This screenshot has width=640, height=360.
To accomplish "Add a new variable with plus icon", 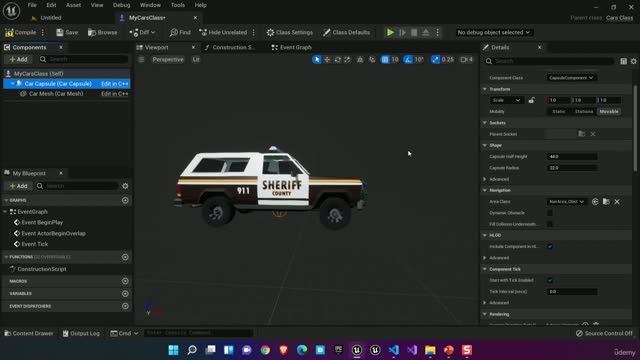I will tap(125, 293).
